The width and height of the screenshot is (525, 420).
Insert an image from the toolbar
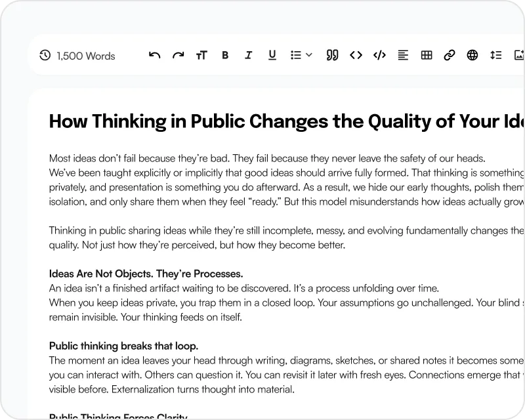point(519,55)
